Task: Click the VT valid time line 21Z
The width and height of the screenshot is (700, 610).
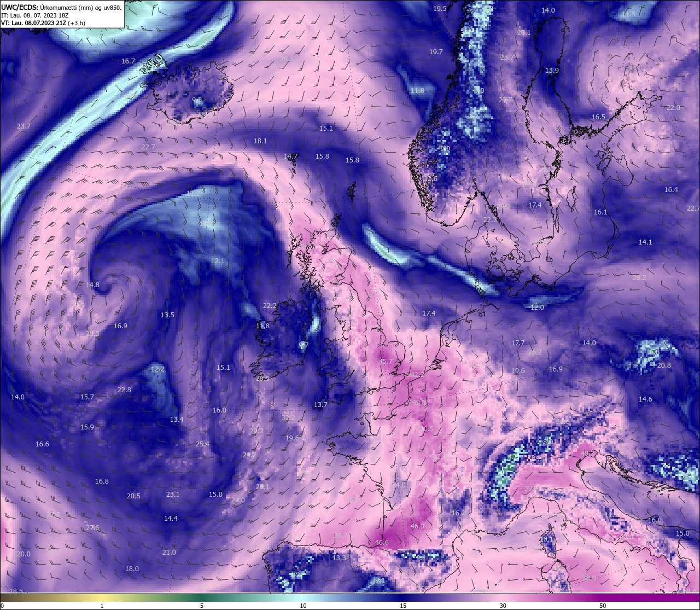Action: coord(43,23)
